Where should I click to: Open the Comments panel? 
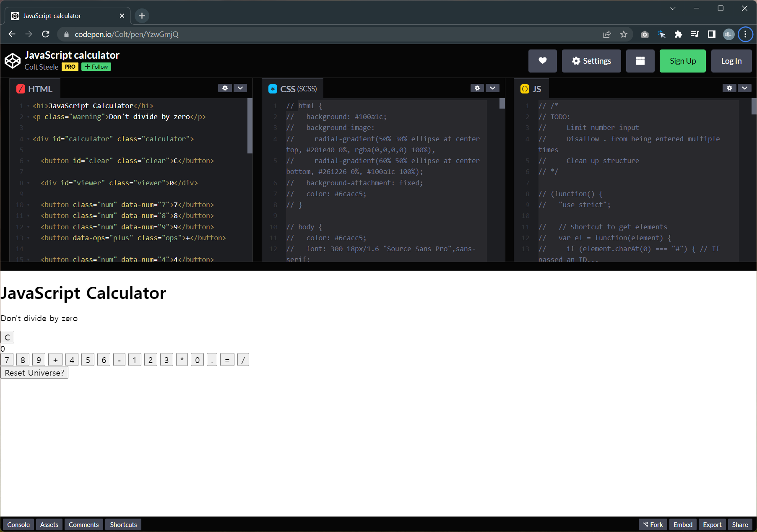pos(84,524)
